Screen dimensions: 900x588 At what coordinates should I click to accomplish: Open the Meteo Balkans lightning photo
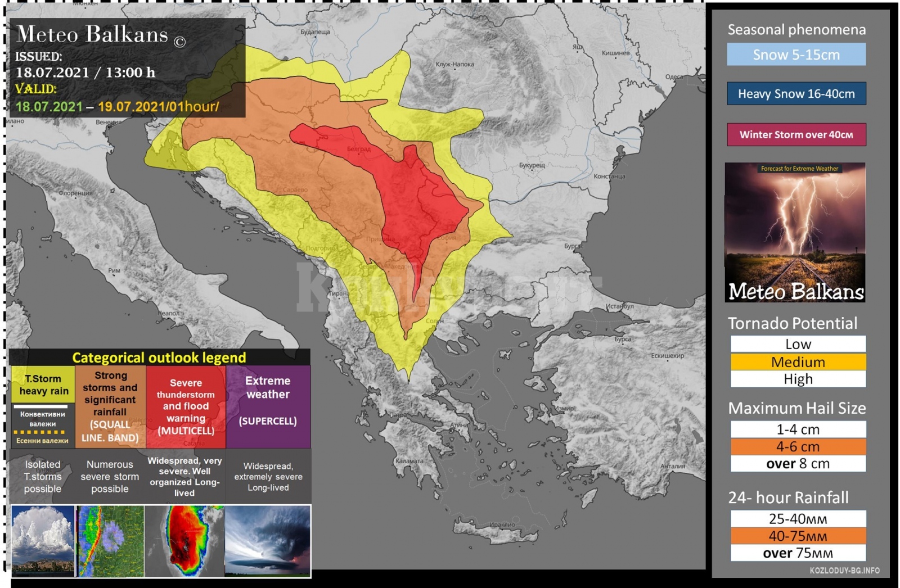(795, 232)
